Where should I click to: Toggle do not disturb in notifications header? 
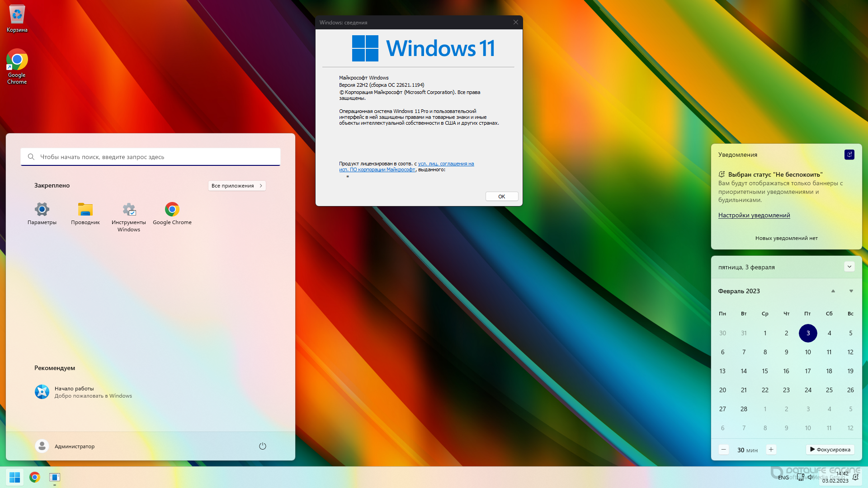pos(849,155)
